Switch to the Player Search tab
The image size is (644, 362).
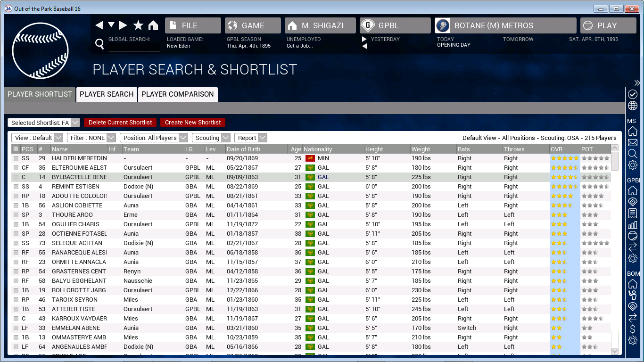(107, 94)
